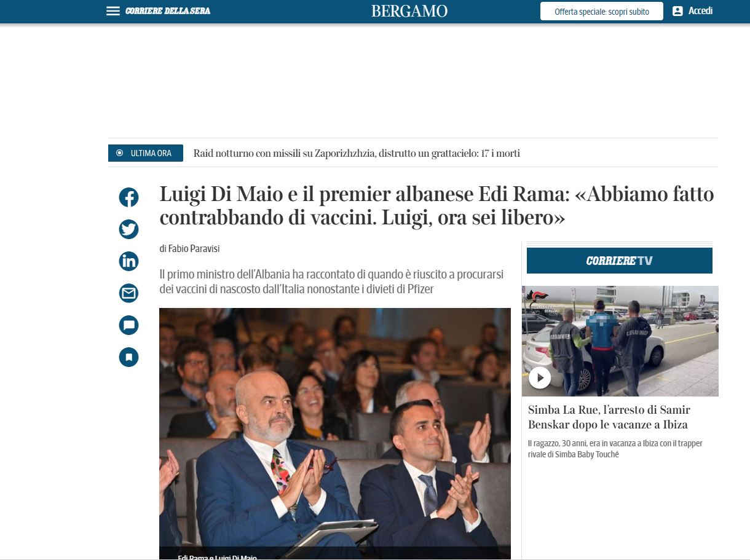The height and width of the screenshot is (560, 750).
Task: Open the hamburger menu icon
Action: pos(113,11)
